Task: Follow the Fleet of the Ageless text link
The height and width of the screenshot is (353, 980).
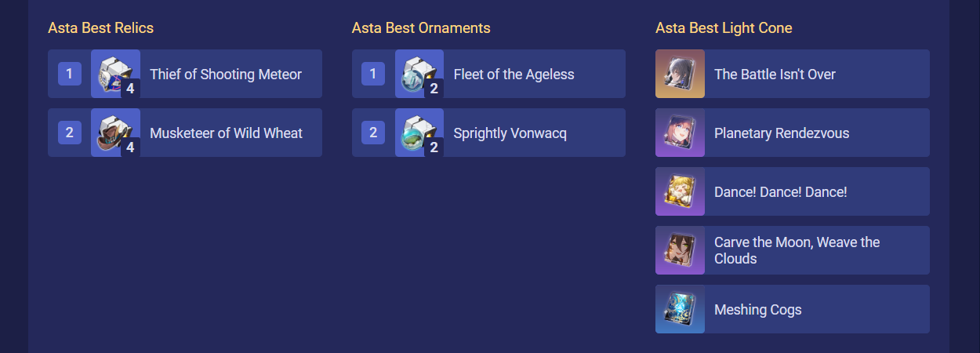Action: tap(514, 75)
